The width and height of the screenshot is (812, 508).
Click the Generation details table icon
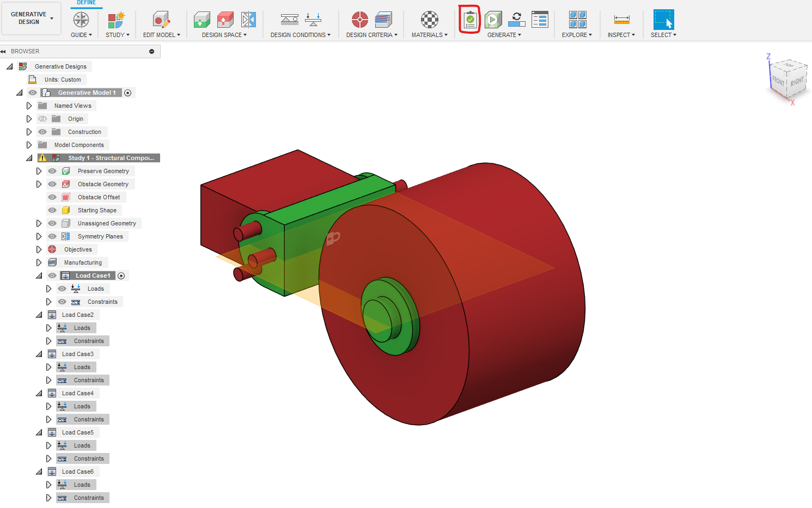[540, 20]
